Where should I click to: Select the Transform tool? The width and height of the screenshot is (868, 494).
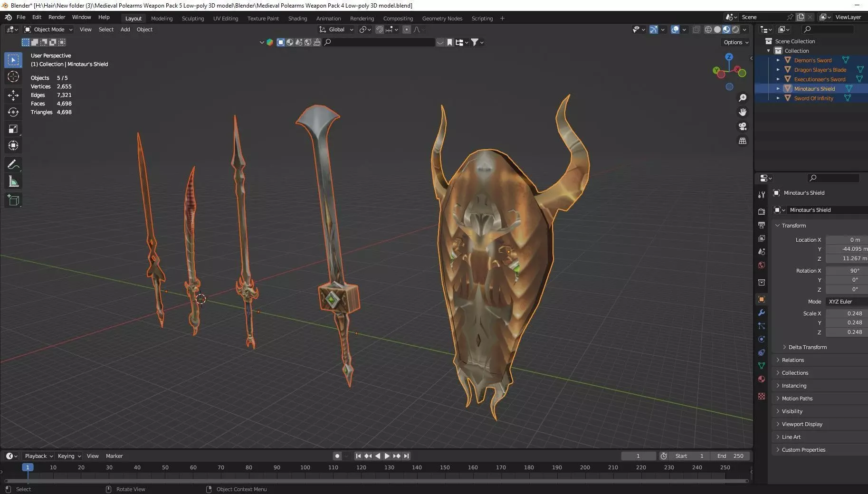pyautogui.click(x=13, y=145)
